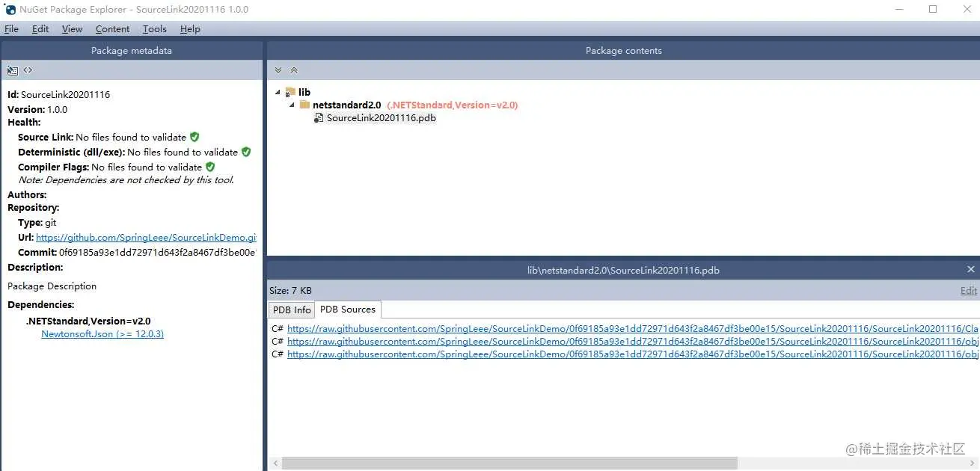Click the Source Link green shield icon

click(x=195, y=137)
